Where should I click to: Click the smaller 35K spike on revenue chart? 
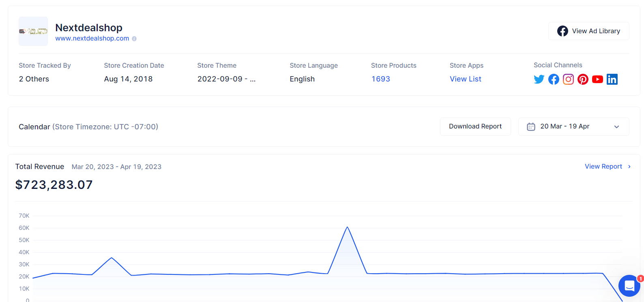click(x=112, y=258)
